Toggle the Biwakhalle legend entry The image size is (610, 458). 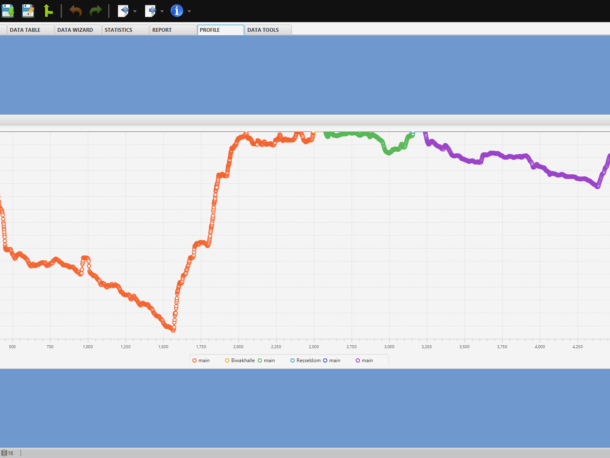(x=242, y=360)
